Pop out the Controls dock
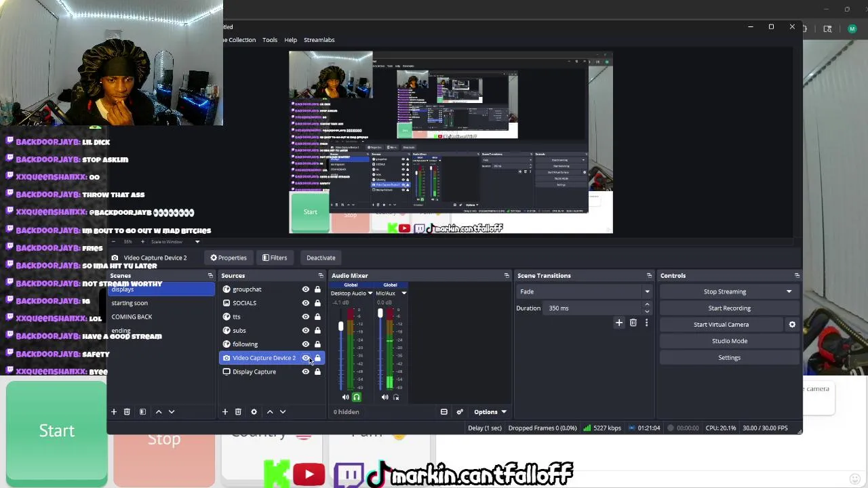868x488 pixels. pos(797,276)
